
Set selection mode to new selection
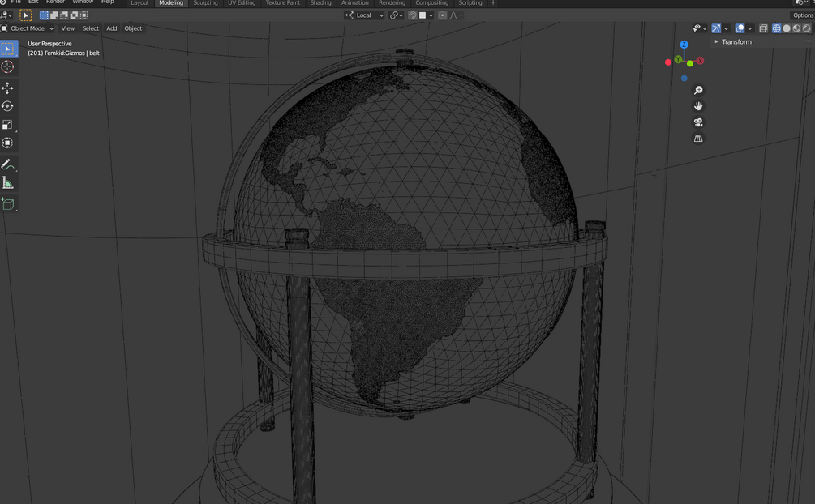[x=44, y=15]
